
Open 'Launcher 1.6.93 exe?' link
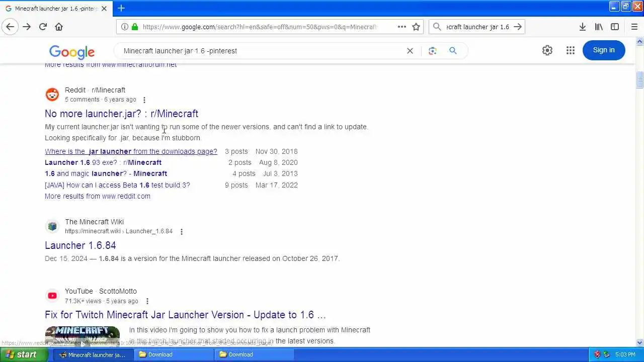click(x=103, y=162)
